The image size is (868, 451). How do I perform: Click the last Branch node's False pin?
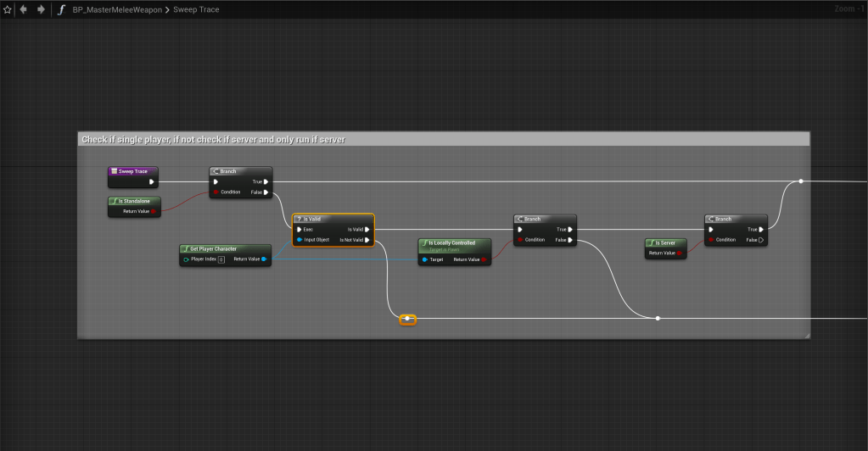(x=761, y=240)
